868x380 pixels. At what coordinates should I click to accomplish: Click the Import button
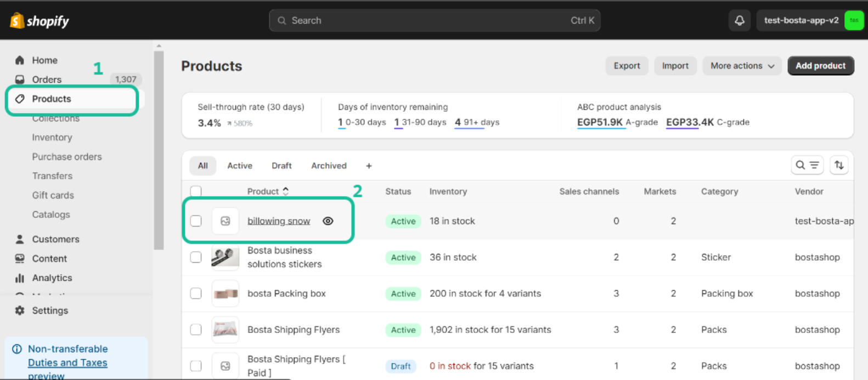tap(675, 66)
